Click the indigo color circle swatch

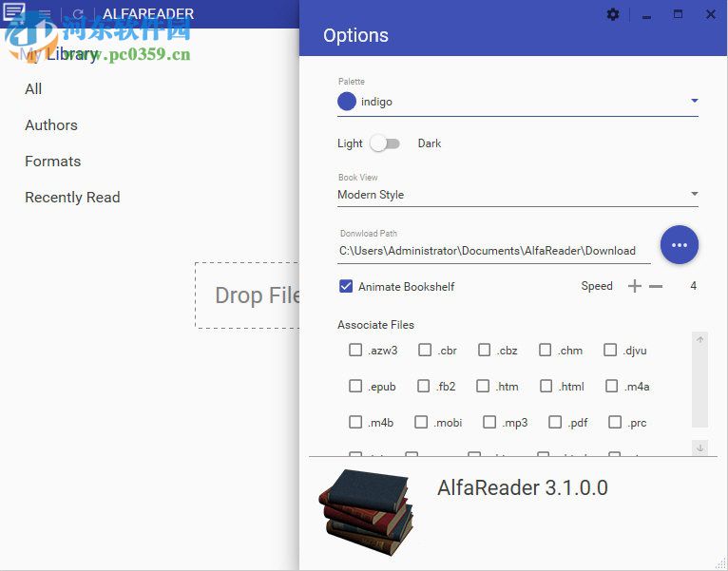(x=347, y=102)
